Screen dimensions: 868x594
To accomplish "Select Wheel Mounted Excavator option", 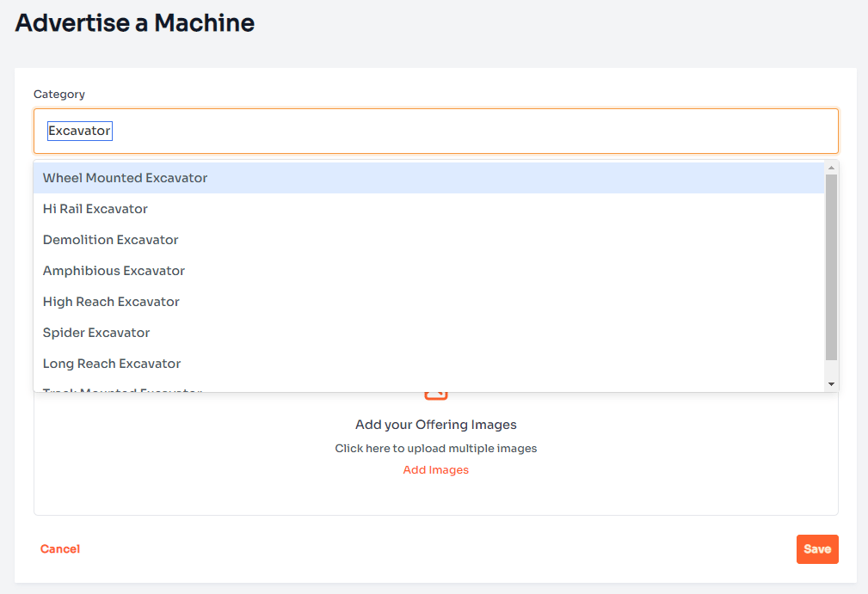I will [428, 178].
